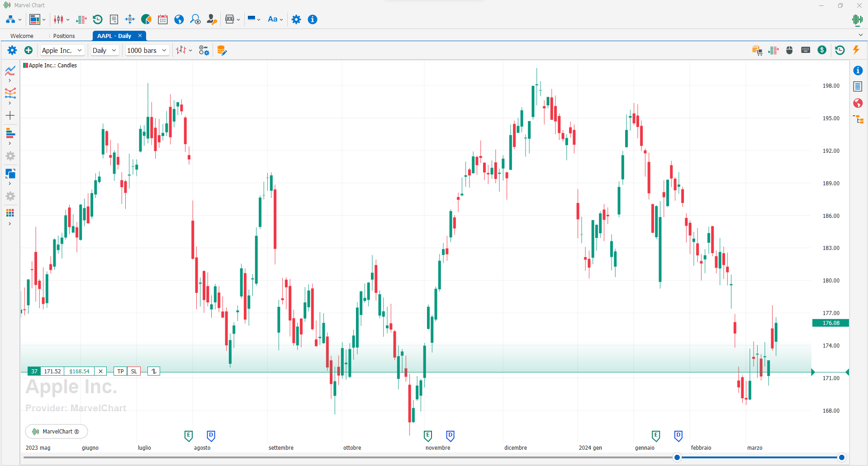Expand the tab list chevron at right
The width and height of the screenshot is (868, 466).
pos(860,35)
